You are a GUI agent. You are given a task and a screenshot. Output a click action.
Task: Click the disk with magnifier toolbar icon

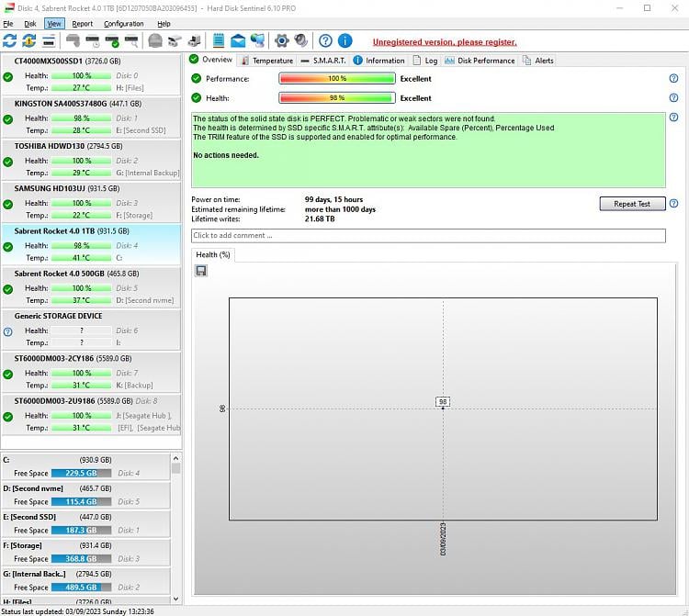tap(131, 41)
